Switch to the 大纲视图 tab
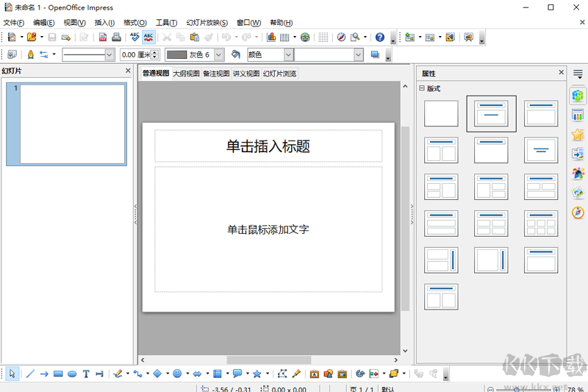The image size is (588, 392). pyautogui.click(x=186, y=74)
